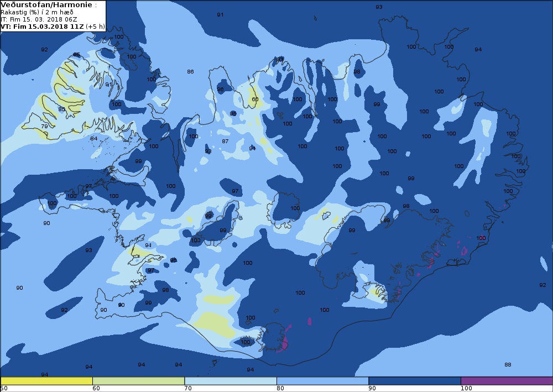Select the humidity value 88 on the map
The width and height of the screenshot is (553, 392).
click(508, 364)
